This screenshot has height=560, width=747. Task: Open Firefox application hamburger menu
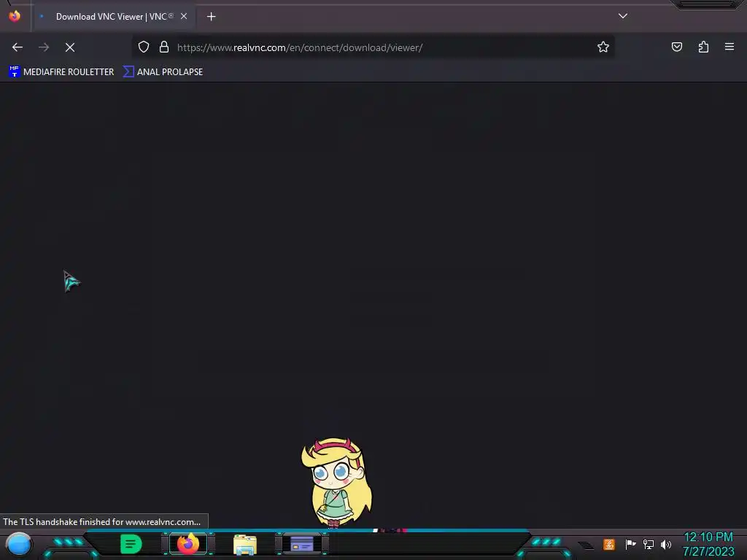729,47
